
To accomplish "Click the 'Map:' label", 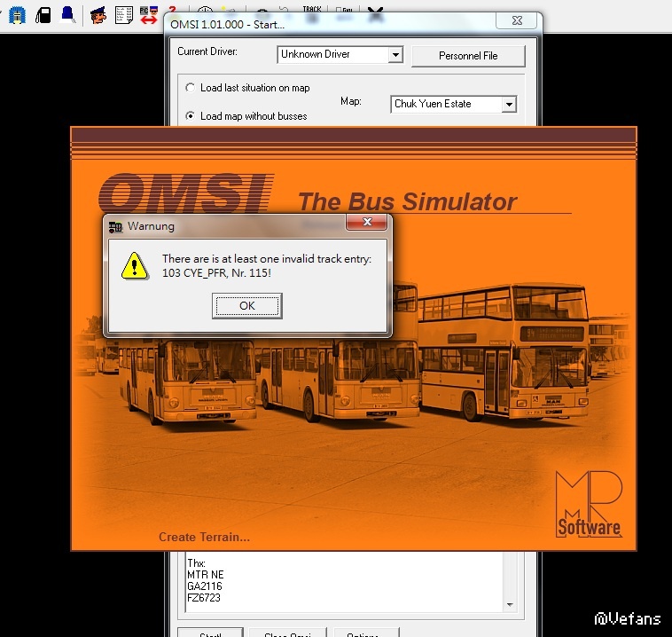I will [x=350, y=101].
